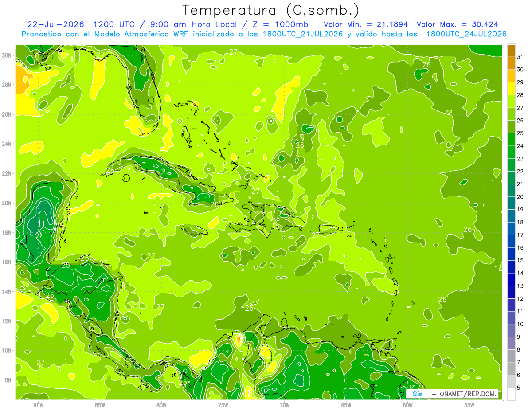The image size is (532, 411).
Task: Click the '1800UTC_21JUL2026' initialization time
Action: pos(303,34)
